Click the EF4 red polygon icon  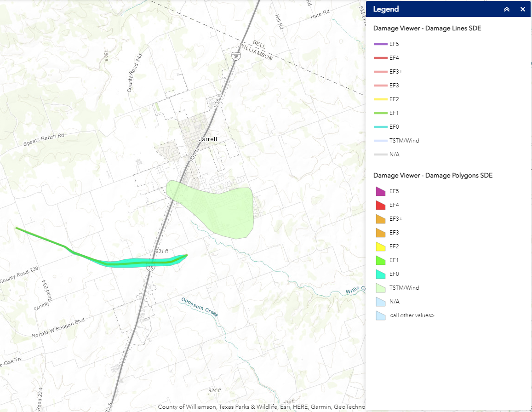[381, 205]
